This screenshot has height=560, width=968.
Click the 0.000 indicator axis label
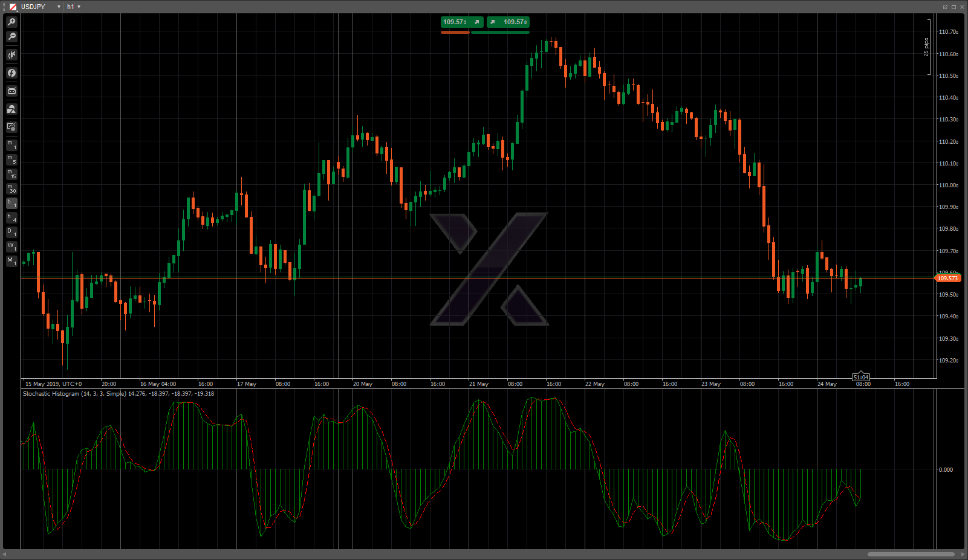click(x=945, y=469)
